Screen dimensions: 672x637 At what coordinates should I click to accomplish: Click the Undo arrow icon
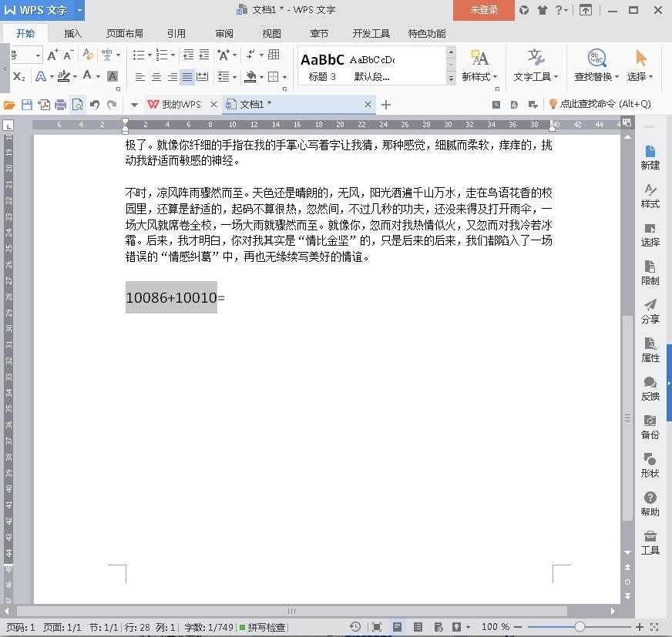[x=95, y=105]
